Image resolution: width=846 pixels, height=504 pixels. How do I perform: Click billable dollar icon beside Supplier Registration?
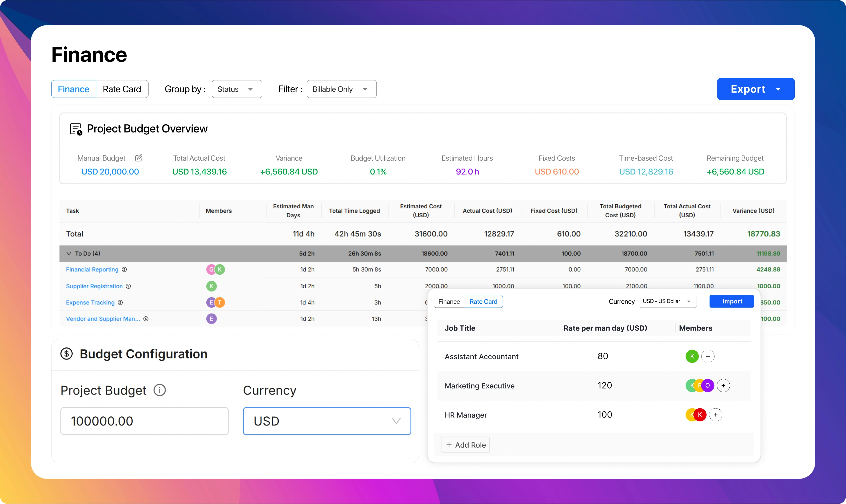(129, 286)
